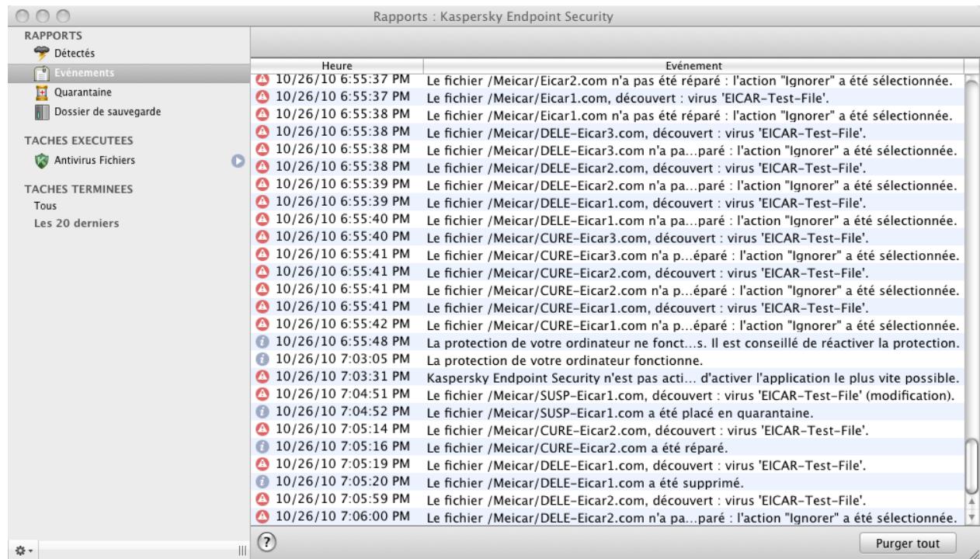This screenshot has width=980, height=559.
Task: Sort by the Heure column header
Action: pos(337,67)
